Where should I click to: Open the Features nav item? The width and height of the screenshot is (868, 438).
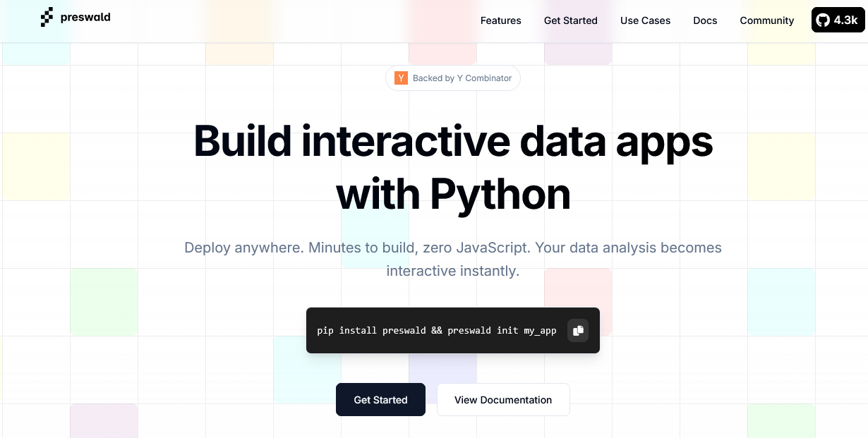coord(501,20)
